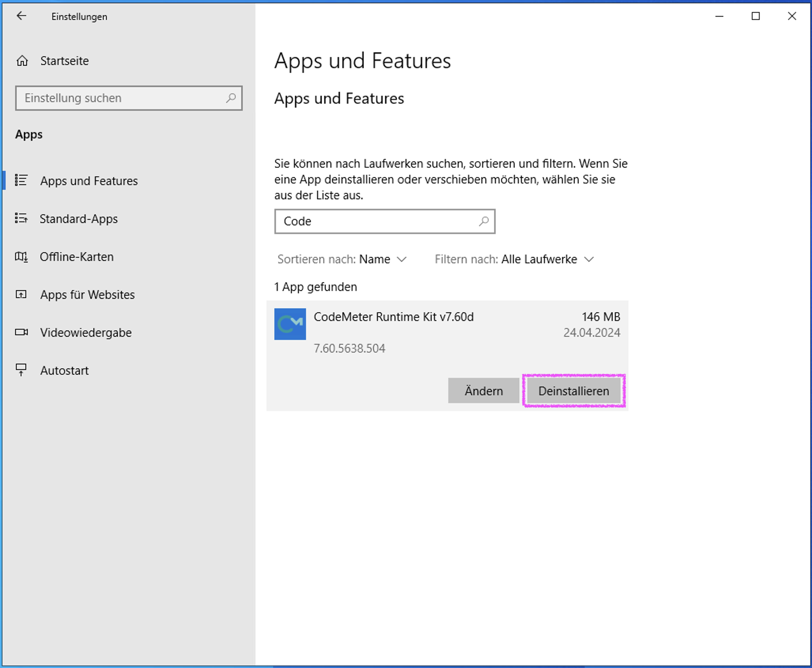
Task: Select the Standard-Apps icon
Action: coord(21,218)
